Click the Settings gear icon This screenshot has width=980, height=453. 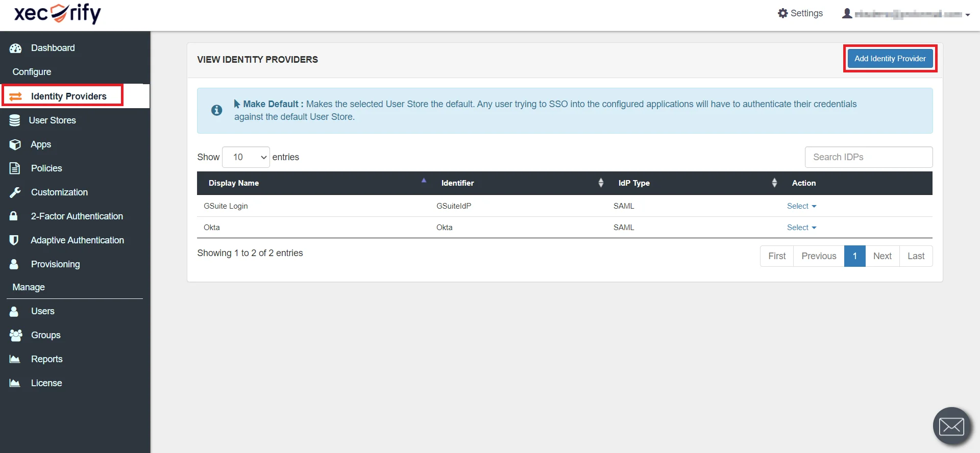tap(782, 13)
